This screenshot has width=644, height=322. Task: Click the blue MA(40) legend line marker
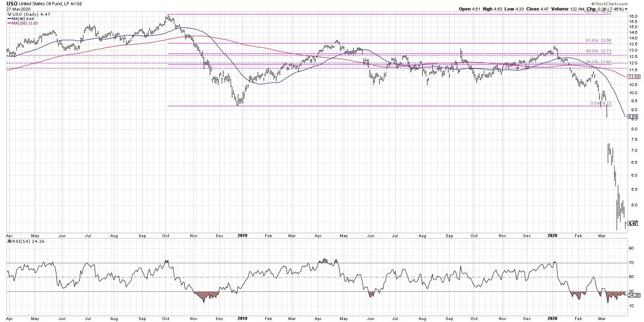[9, 18]
